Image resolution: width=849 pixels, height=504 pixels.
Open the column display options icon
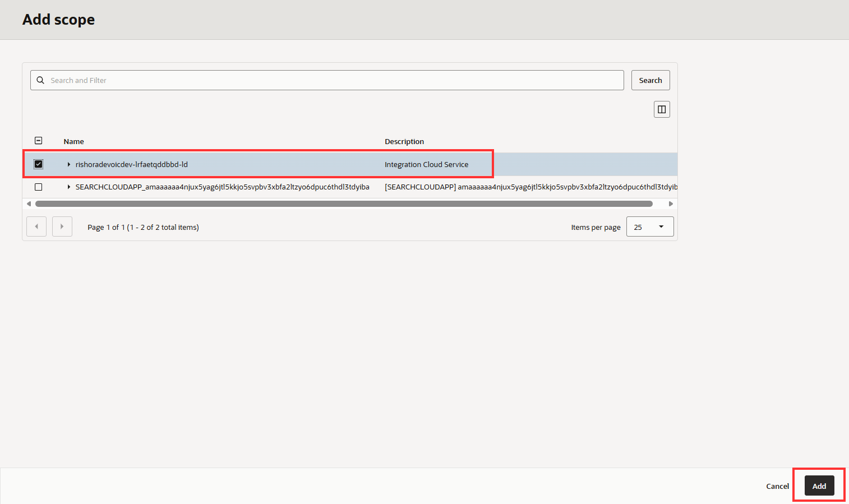tap(662, 109)
